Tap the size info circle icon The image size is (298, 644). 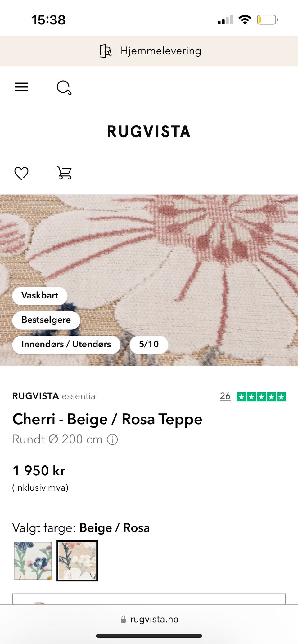coord(112,439)
